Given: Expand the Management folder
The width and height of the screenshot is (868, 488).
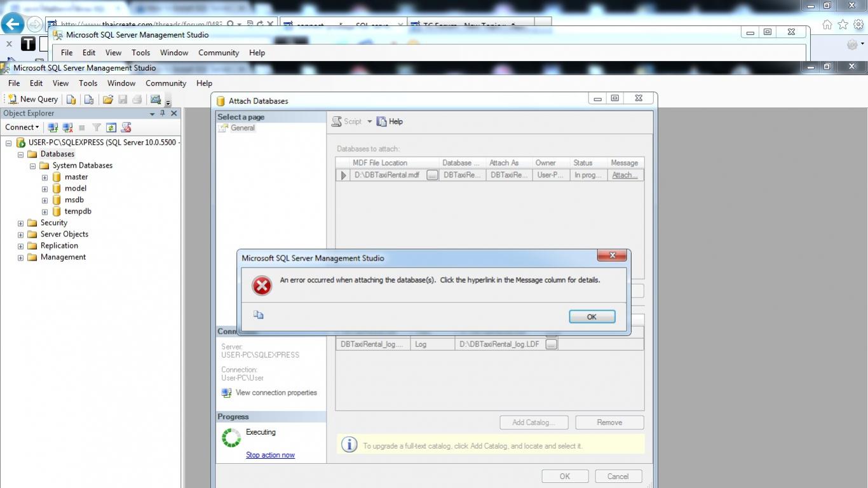Looking at the screenshot, I should (x=20, y=257).
